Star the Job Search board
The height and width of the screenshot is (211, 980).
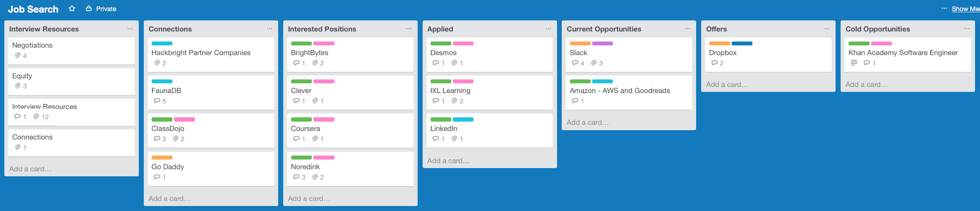pos(72,9)
